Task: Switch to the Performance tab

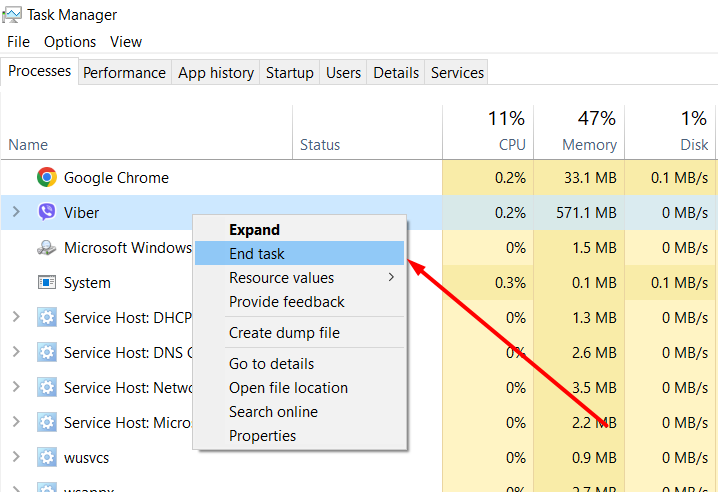Action: tap(124, 73)
